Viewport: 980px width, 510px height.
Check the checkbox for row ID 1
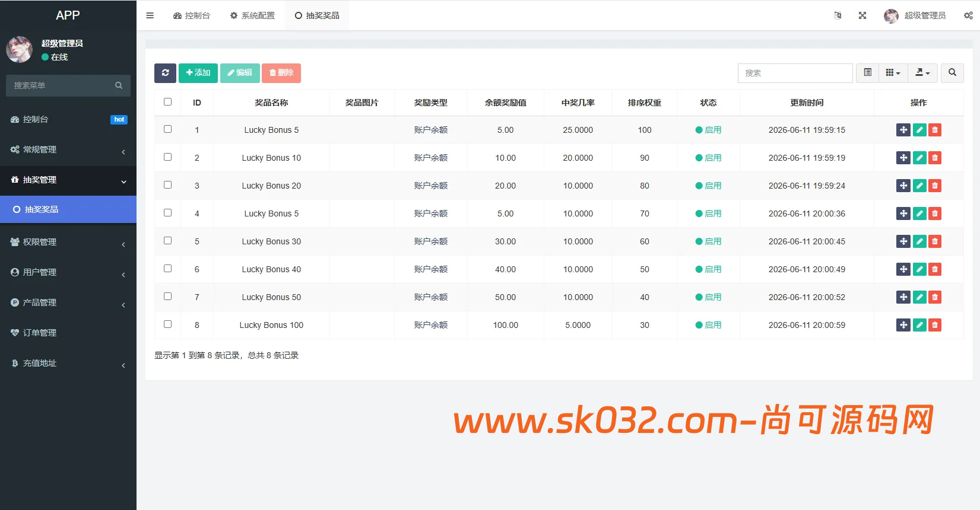click(x=168, y=129)
